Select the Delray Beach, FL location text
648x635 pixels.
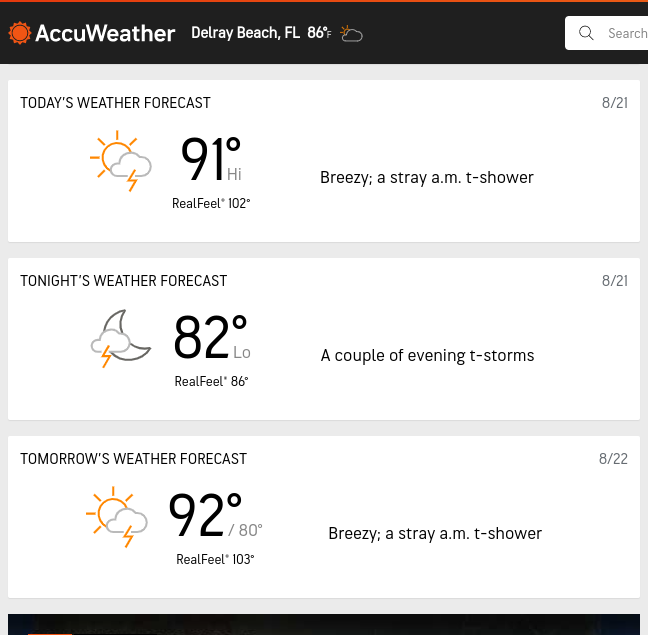pyautogui.click(x=245, y=33)
